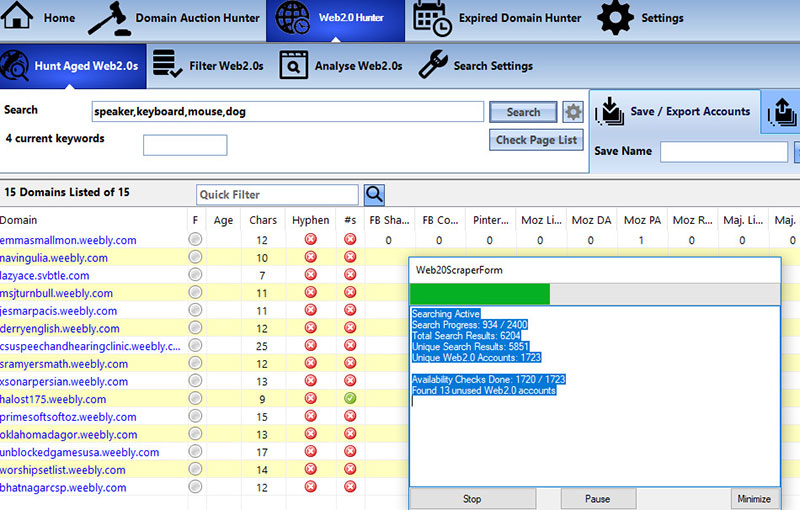Click Search Settings wrench icon
800x510 pixels.
coord(432,66)
